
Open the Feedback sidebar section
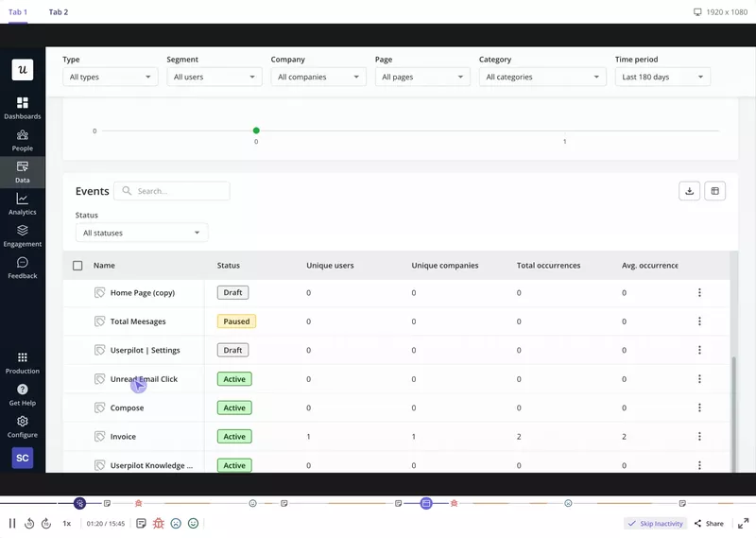(22, 268)
